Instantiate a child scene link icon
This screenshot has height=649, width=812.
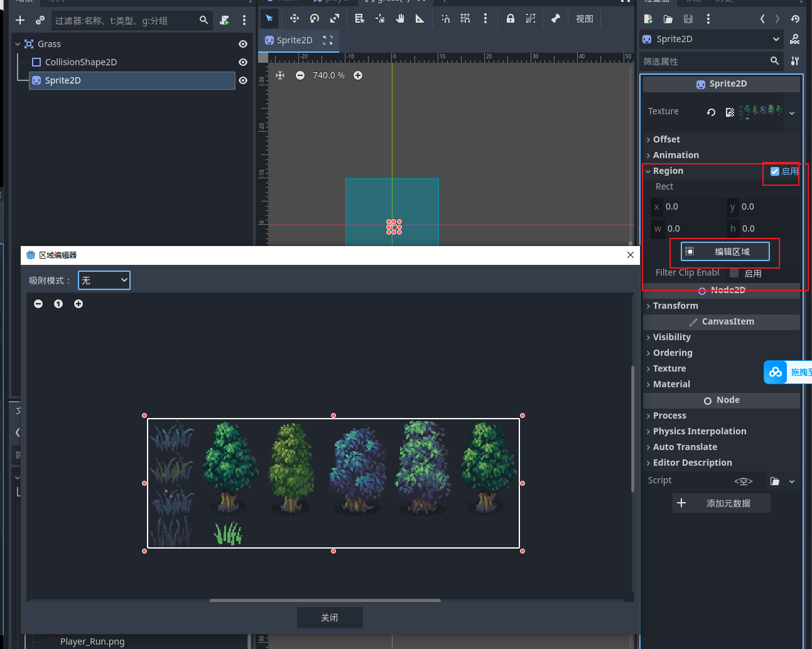pos(40,20)
